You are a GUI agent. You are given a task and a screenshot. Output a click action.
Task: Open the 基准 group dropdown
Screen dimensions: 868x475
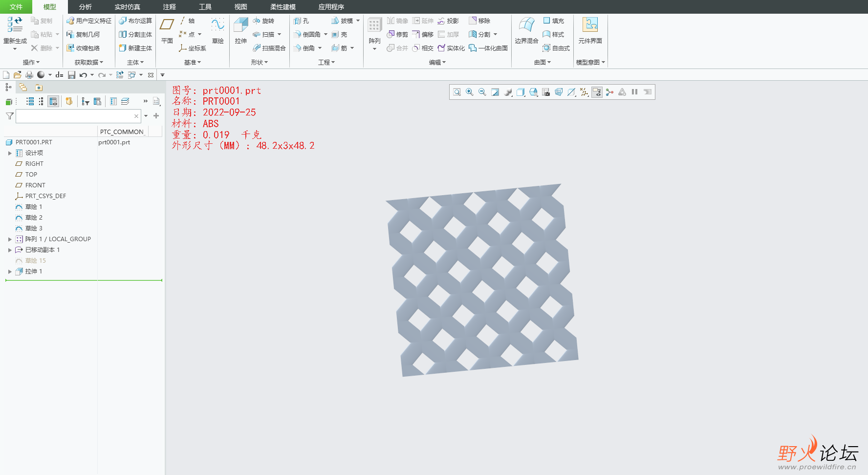[193, 62]
